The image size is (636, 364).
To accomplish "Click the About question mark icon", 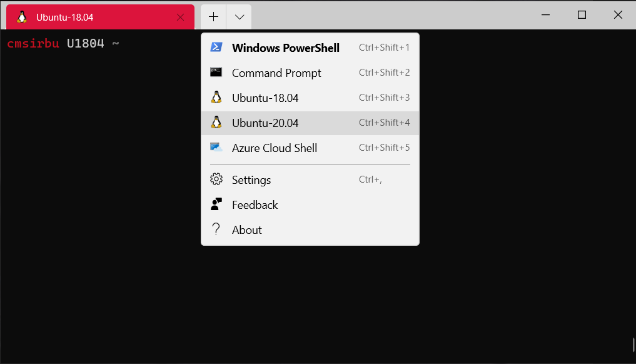I will 216,230.
